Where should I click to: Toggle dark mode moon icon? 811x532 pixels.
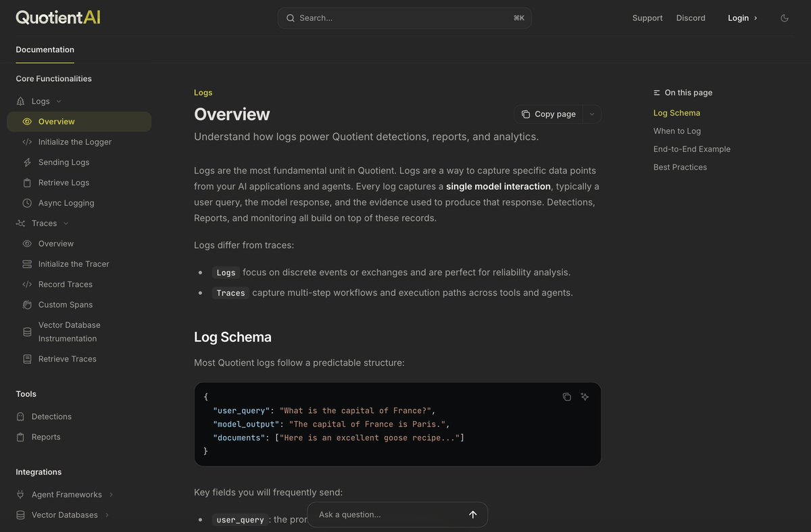click(785, 18)
